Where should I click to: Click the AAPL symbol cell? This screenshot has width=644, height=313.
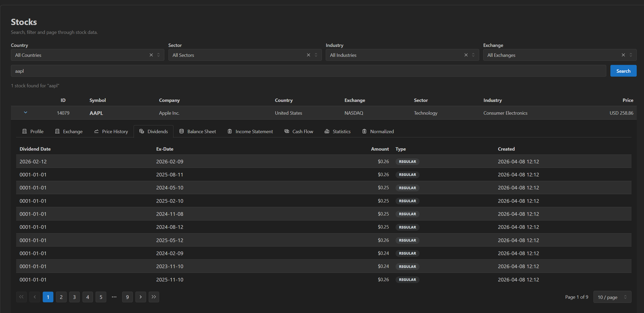[96, 113]
